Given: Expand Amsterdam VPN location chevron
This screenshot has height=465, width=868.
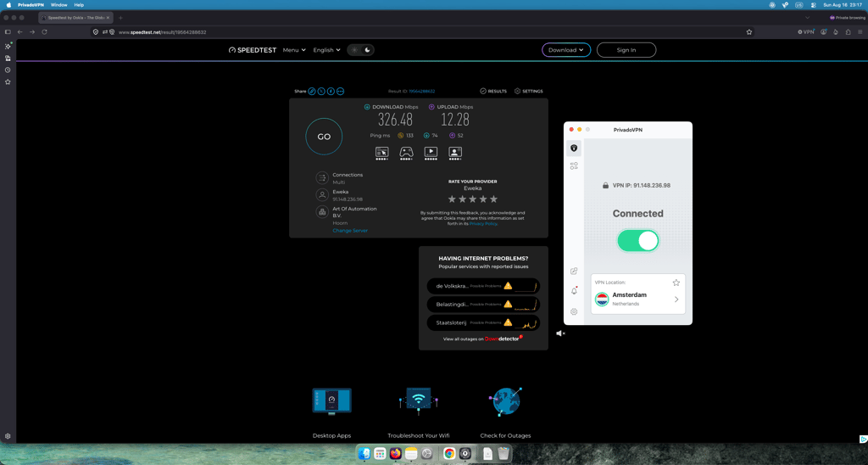Looking at the screenshot, I should click(676, 300).
